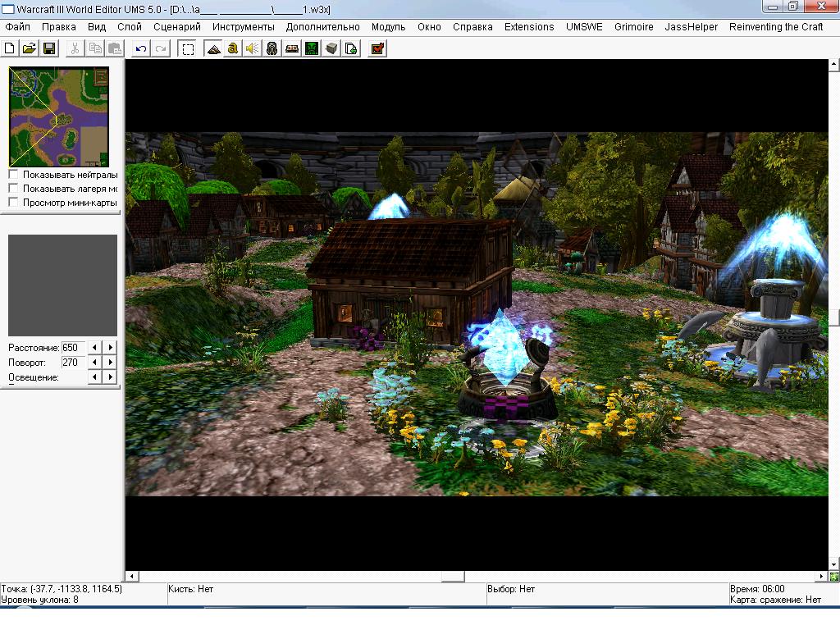Open a map file from toolbar
This screenshot has height=630, width=840.
(x=30, y=48)
